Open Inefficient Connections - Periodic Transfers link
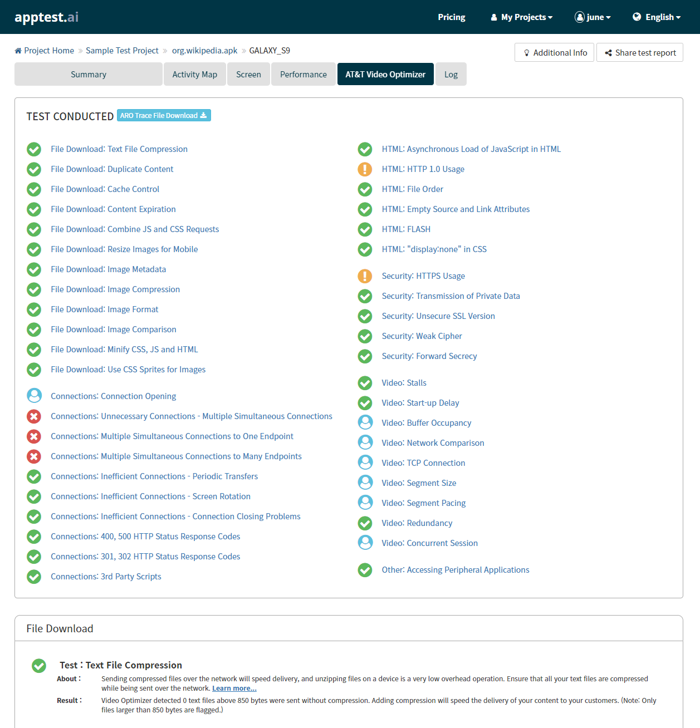700x728 pixels. 154,476
